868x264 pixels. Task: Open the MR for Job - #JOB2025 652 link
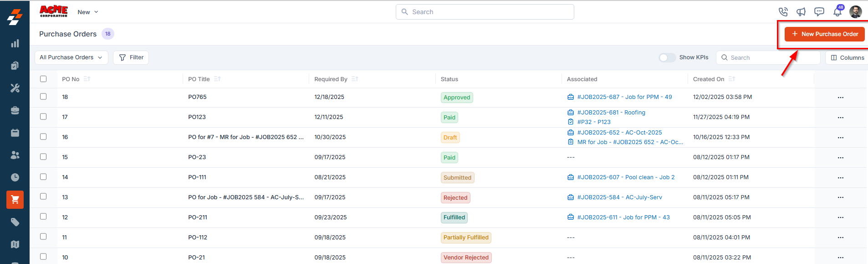tap(630, 142)
